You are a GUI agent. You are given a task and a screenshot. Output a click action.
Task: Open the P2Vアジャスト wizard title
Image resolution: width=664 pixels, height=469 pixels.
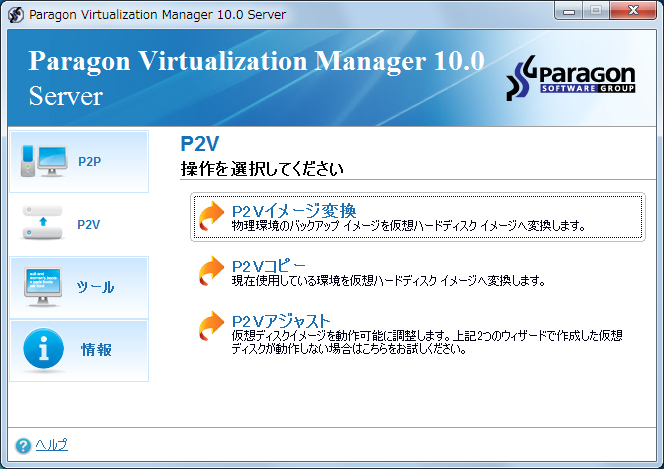click(x=280, y=319)
